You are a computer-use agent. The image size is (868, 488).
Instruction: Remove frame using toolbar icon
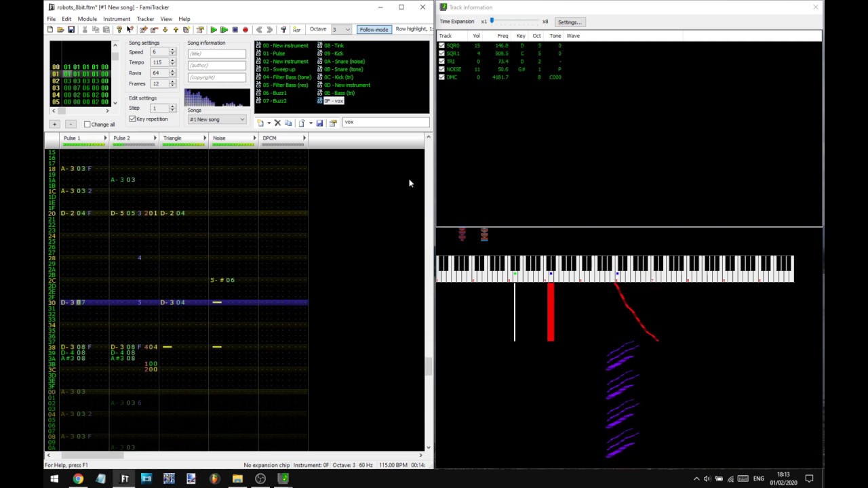click(x=154, y=30)
